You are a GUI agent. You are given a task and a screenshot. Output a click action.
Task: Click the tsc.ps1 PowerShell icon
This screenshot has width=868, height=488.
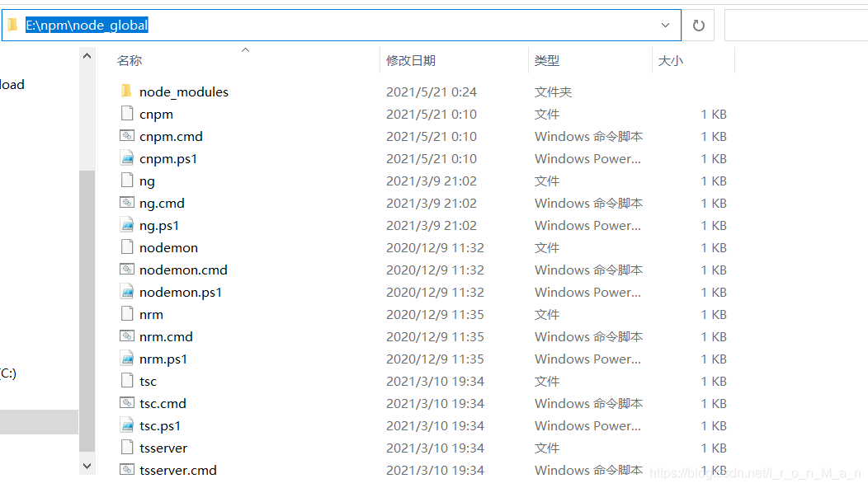[127, 425]
